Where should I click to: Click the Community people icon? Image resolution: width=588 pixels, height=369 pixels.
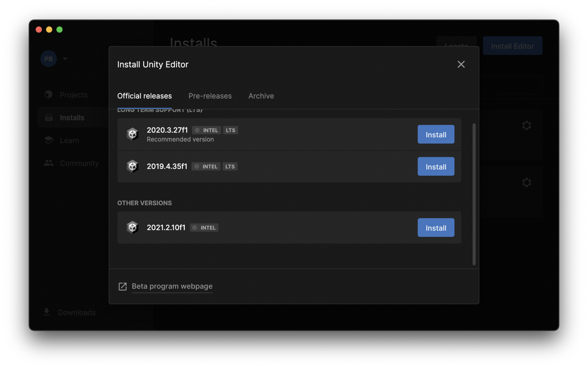pos(48,163)
